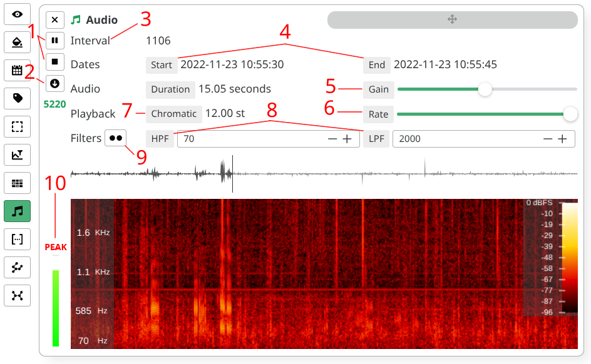Decrease the LPF value with minus

click(x=547, y=139)
